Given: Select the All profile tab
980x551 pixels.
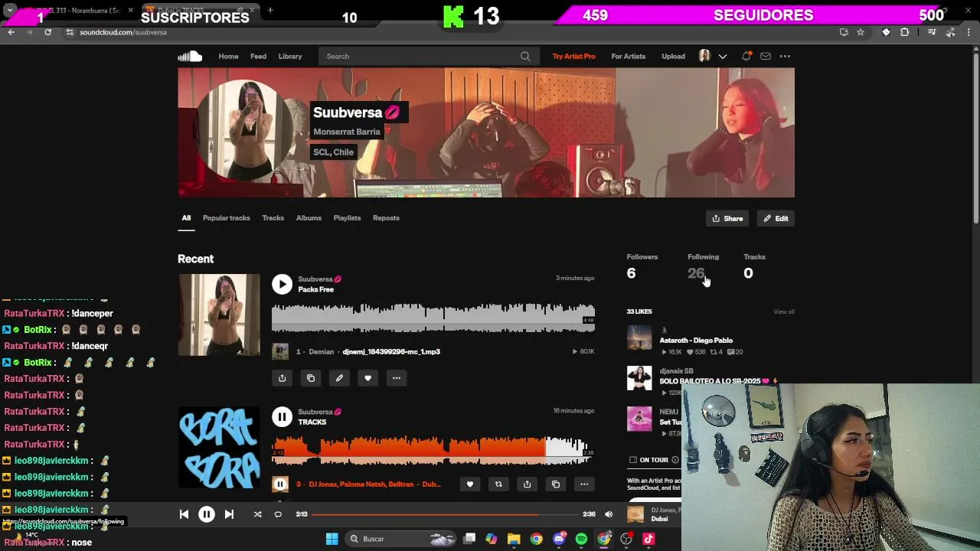Looking at the screenshot, I should 186,218.
